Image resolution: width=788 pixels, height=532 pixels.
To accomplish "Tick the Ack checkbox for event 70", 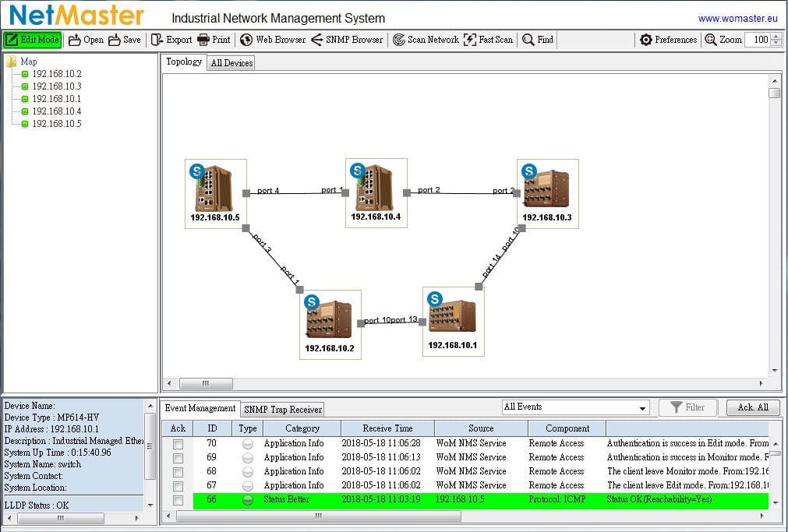I will pos(178,444).
